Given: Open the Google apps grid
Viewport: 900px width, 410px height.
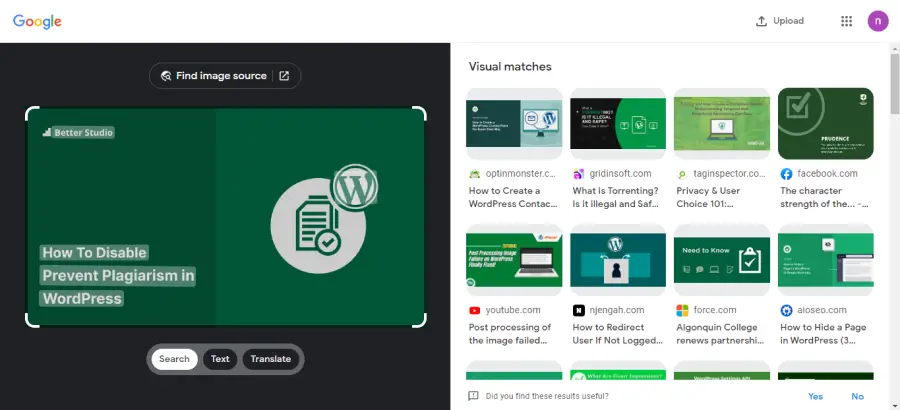Looking at the screenshot, I should 846,21.
